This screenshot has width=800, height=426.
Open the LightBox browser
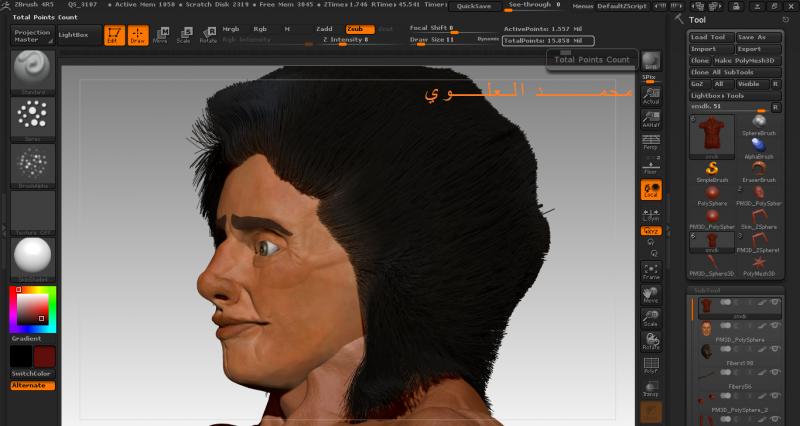79,35
